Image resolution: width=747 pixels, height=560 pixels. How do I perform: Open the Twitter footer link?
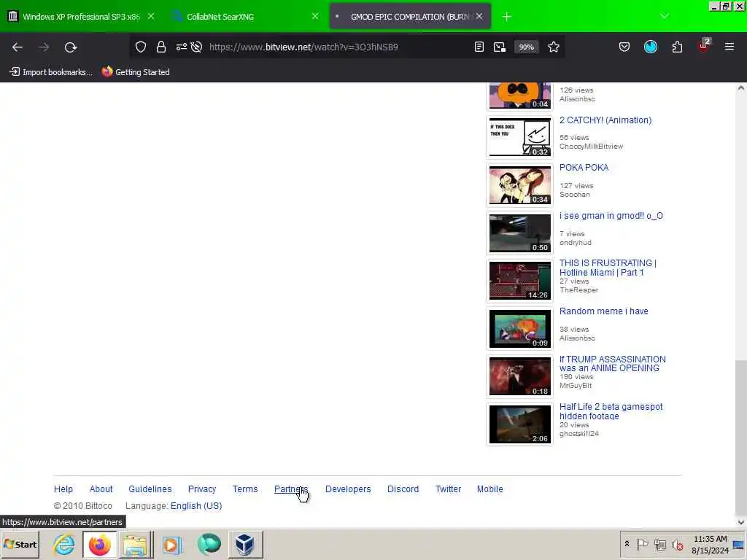pyautogui.click(x=449, y=489)
